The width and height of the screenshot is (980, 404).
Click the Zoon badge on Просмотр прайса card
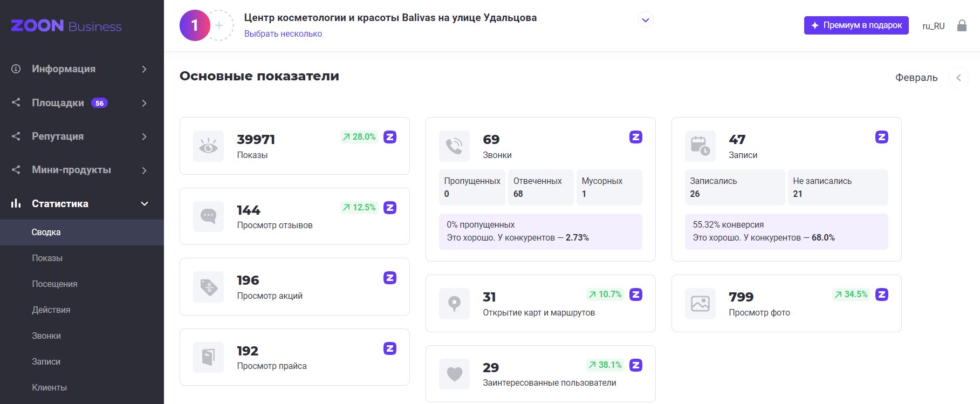(390, 348)
